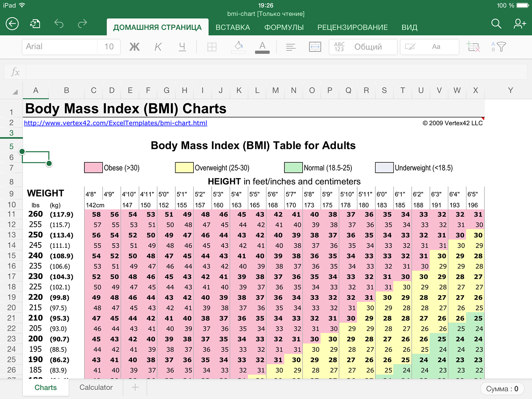Click the yellow Overweight legend swatch

(x=184, y=167)
